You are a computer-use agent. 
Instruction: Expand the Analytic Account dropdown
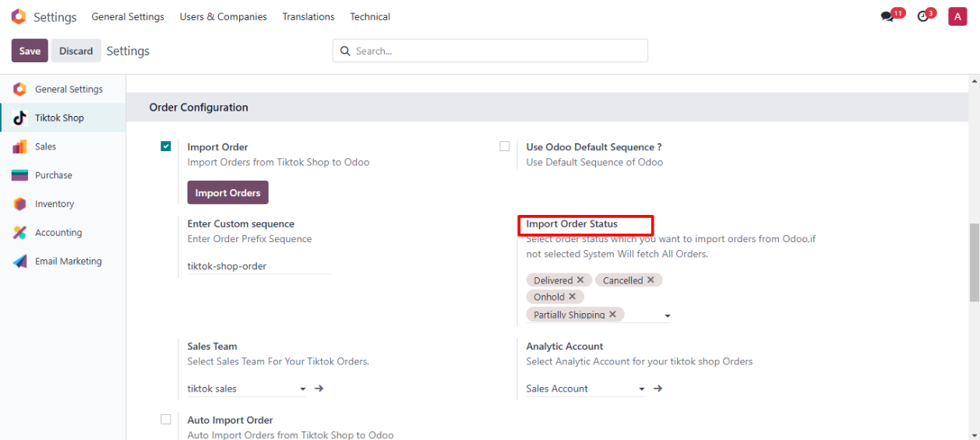(x=642, y=389)
